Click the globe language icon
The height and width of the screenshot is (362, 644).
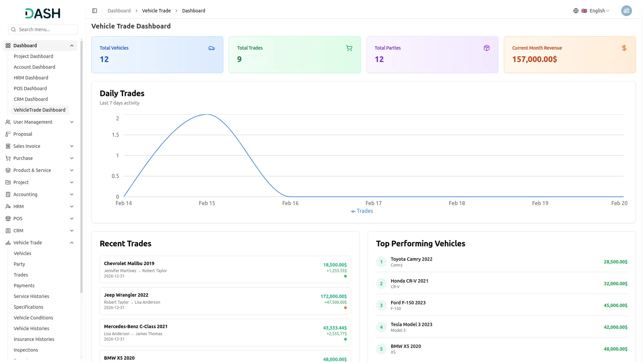576,11
